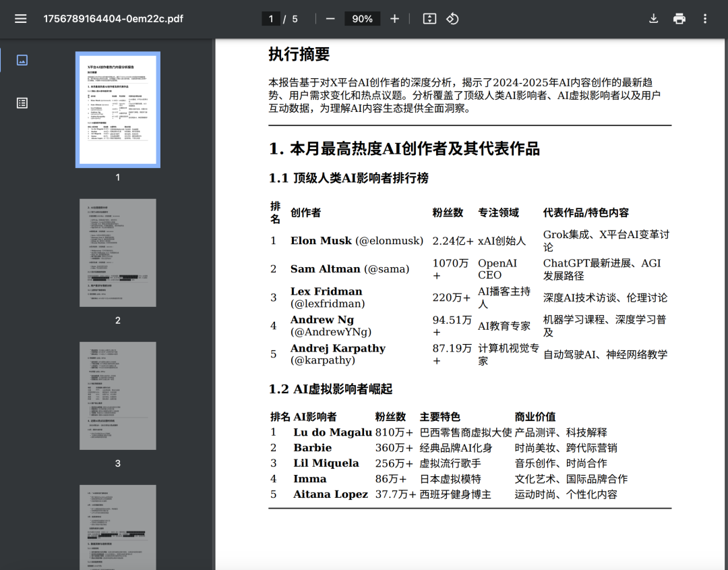Viewport: 728px width, 570px height.
Task: Click Andrej Karpathy (@karpathy) cell
Action: (x=338, y=354)
